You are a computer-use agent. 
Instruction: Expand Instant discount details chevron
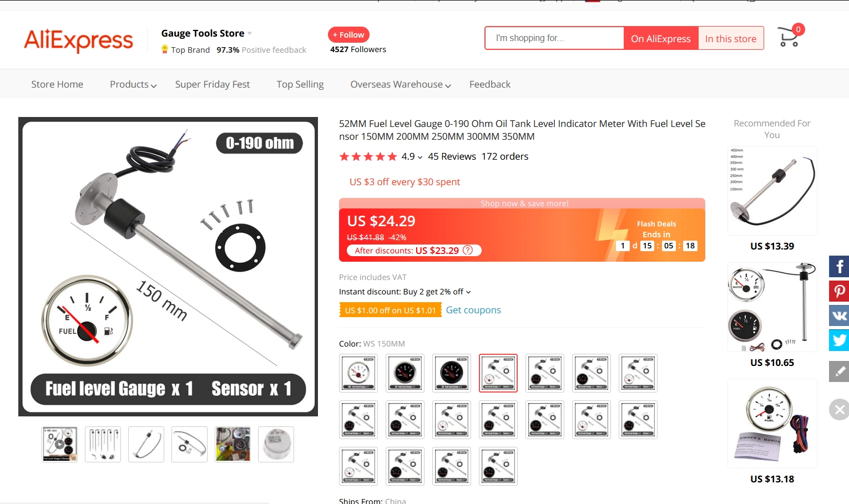[468, 292]
